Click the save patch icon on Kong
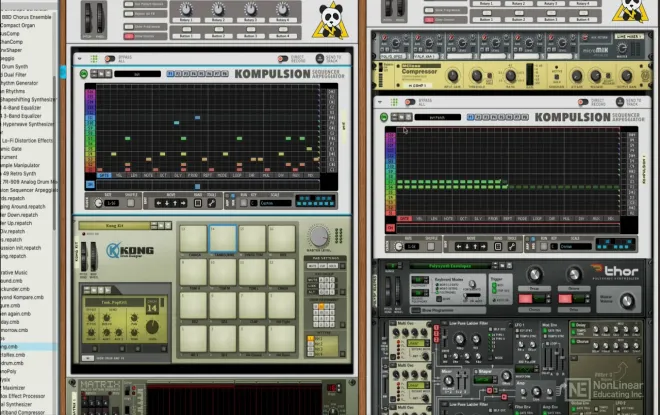The height and width of the screenshot is (415, 660). click(168, 226)
